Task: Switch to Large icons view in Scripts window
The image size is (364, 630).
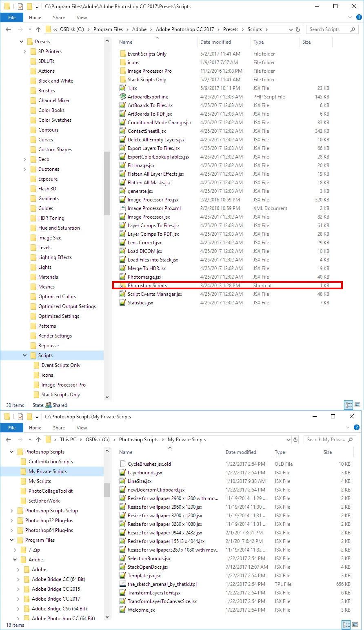Action: click(357, 405)
